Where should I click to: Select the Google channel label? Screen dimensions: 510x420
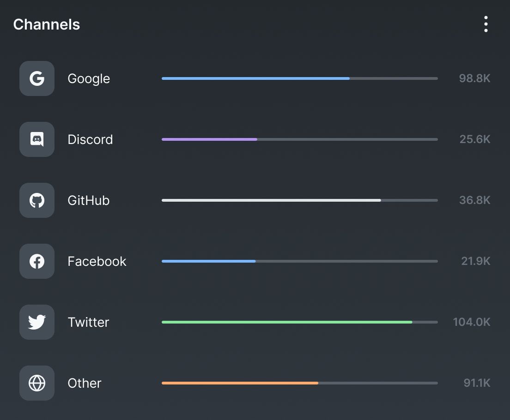click(89, 78)
